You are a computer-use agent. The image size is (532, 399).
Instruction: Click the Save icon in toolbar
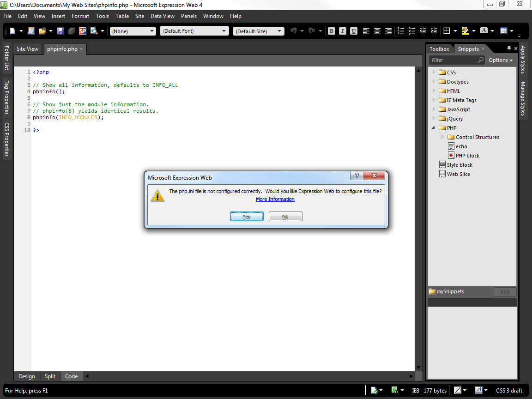tap(60, 31)
